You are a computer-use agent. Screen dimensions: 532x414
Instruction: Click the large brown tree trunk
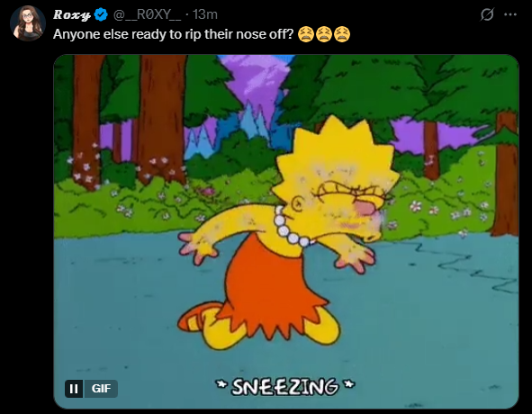coord(161,119)
